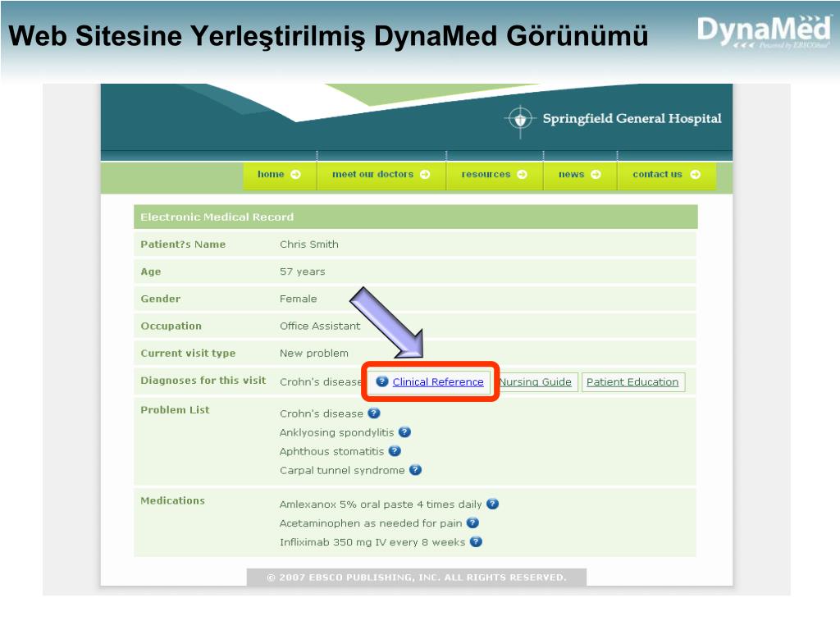The width and height of the screenshot is (840, 630).
Task: Open the Nursing Guide link
Action: 536,381
